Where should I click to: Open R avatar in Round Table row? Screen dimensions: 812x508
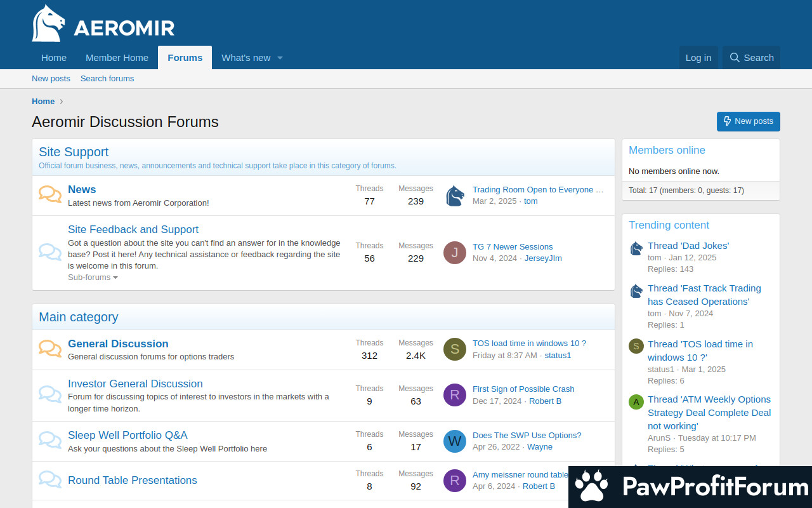click(455, 480)
